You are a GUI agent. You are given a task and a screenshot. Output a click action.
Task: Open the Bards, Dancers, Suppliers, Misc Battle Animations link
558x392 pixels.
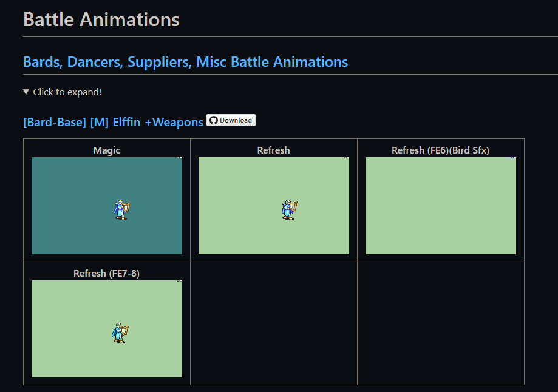[185, 62]
